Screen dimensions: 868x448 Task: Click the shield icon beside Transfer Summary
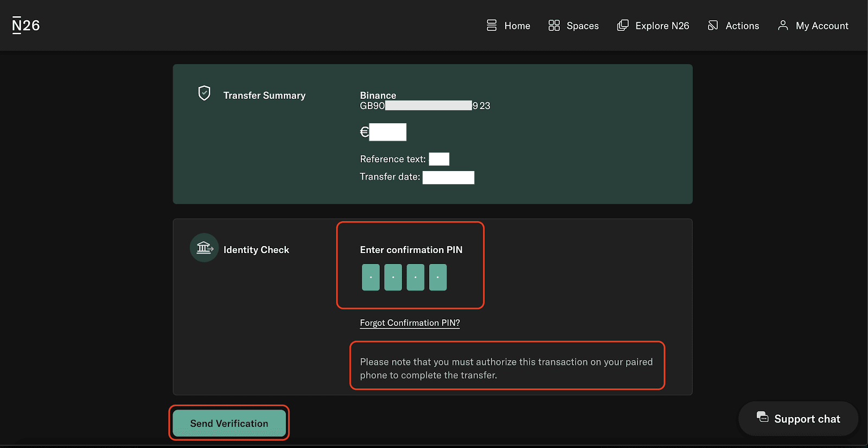click(204, 93)
